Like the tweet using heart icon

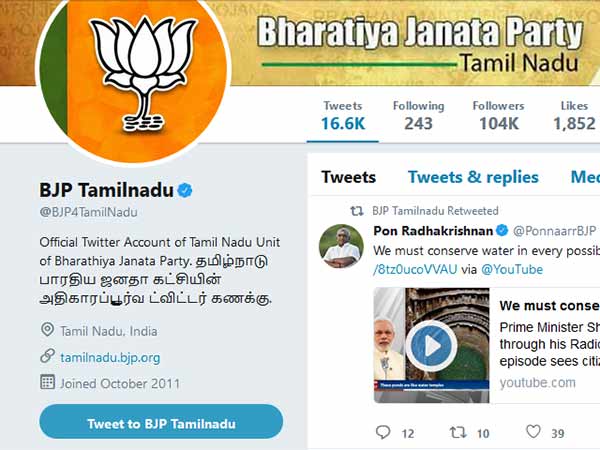click(533, 432)
